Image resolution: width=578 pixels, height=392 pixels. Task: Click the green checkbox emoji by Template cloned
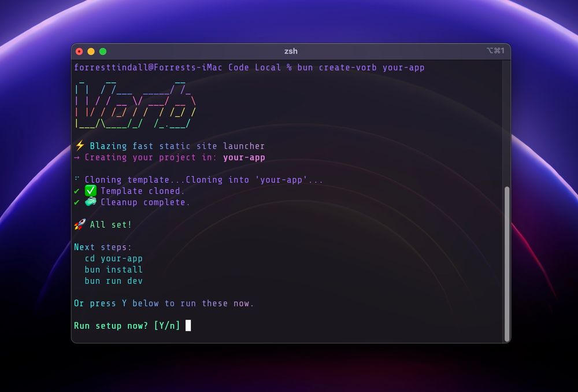pyautogui.click(x=91, y=191)
